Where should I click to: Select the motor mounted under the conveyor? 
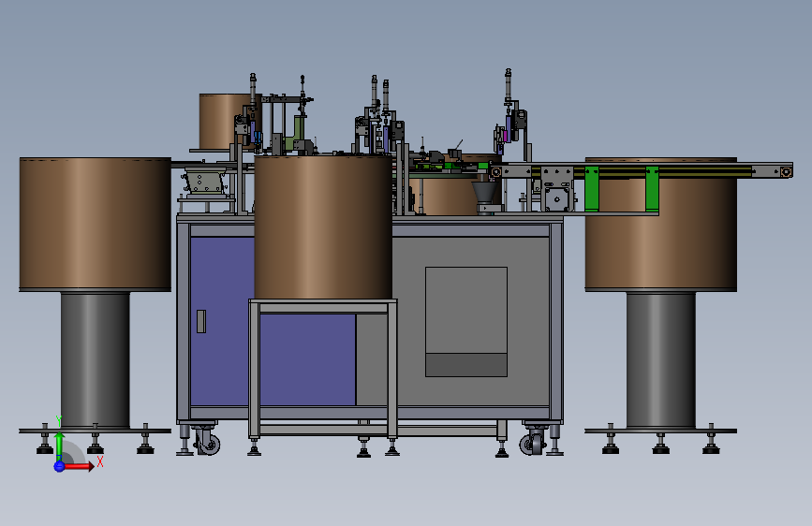click(557, 199)
